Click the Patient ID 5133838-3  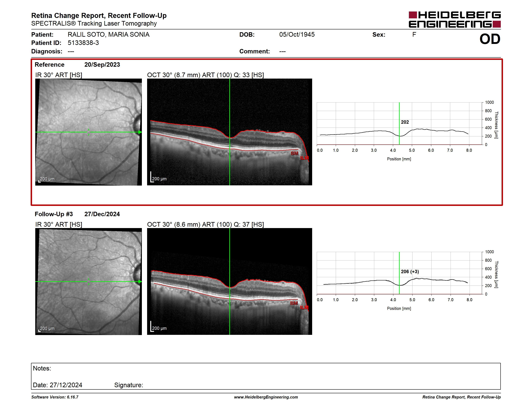click(83, 43)
